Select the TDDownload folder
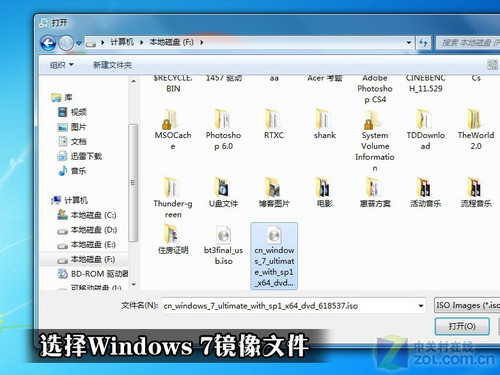The height and width of the screenshot is (375, 500). [426, 129]
